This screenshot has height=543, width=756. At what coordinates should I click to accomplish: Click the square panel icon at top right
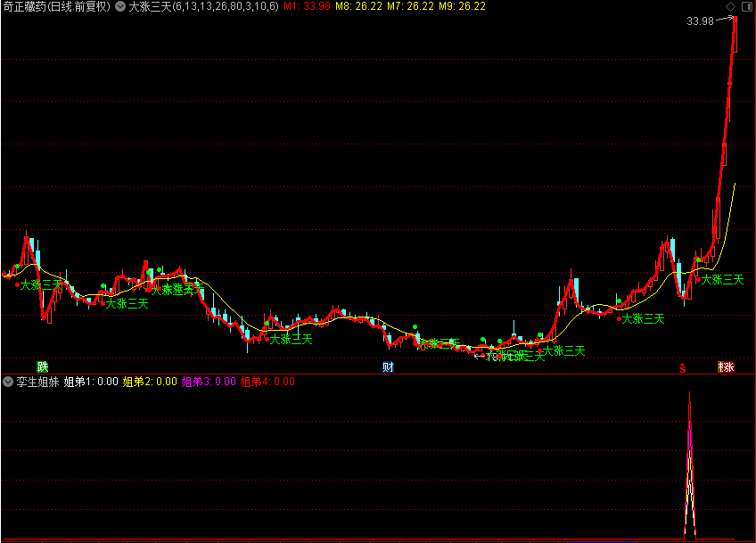pos(746,6)
